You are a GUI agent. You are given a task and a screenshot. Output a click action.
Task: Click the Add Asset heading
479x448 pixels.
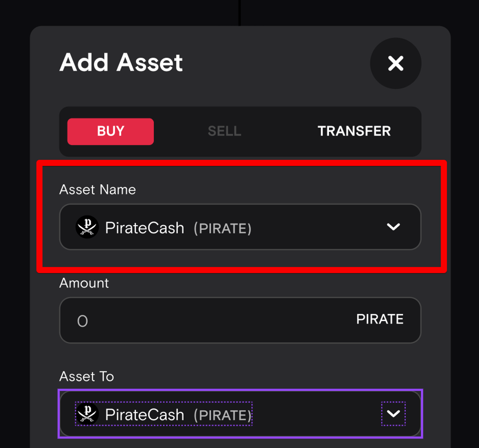coord(121,63)
